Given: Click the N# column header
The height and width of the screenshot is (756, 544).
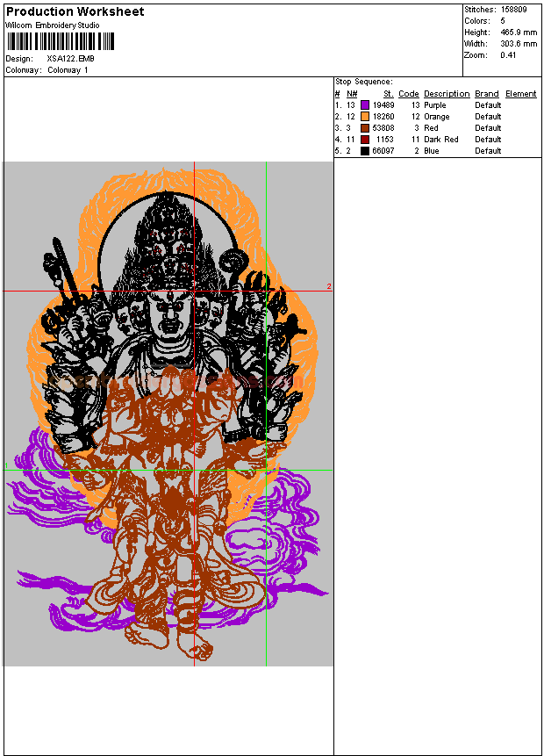Looking at the screenshot, I should pyautogui.click(x=352, y=94).
